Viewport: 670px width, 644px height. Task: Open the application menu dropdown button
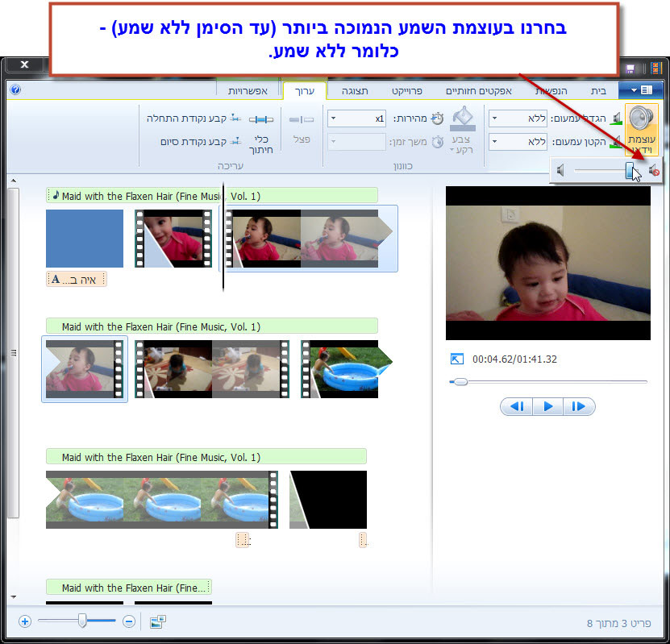point(640,89)
